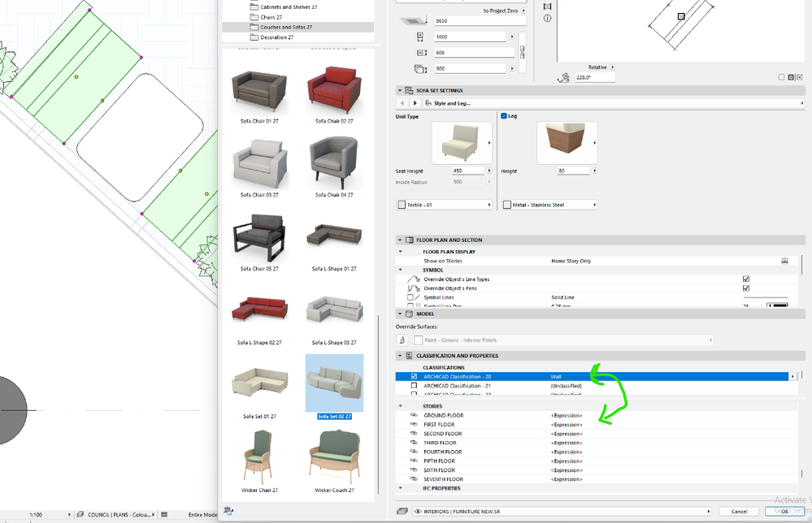Screen dimensions: 812x523
Task: Open the leg style picture popup
Action: pos(567,143)
